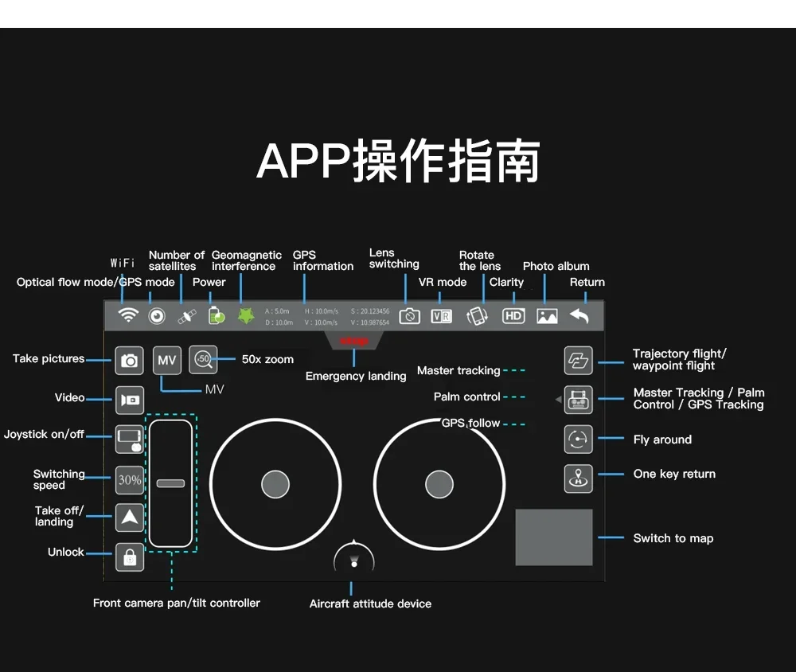The image size is (796, 672).
Task: Change the 30% switching speed option
Action: point(130,480)
